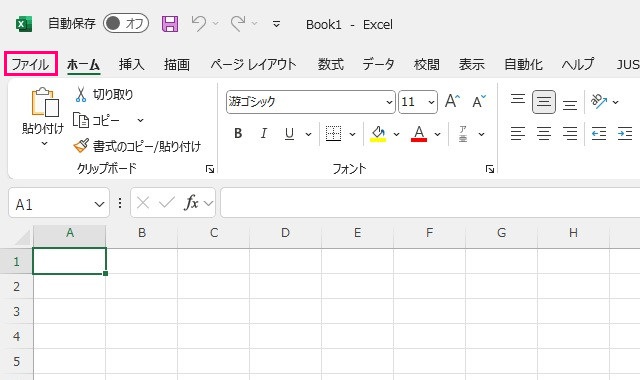The image size is (640, 380).
Task: Click the purple Save floppy disk icon
Action: pos(170,24)
